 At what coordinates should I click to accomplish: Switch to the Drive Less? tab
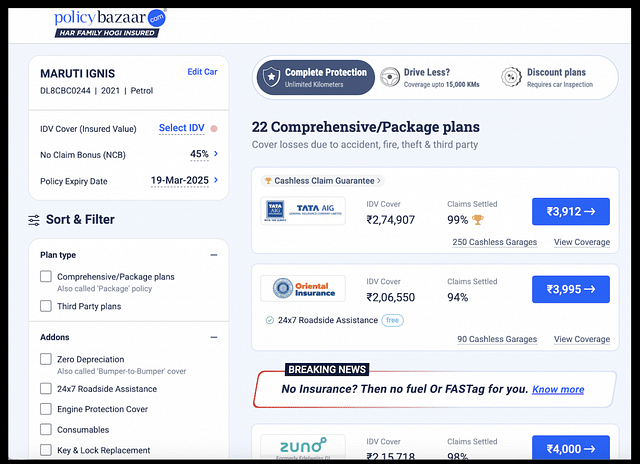pyautogui.click(x=430, y=78)
